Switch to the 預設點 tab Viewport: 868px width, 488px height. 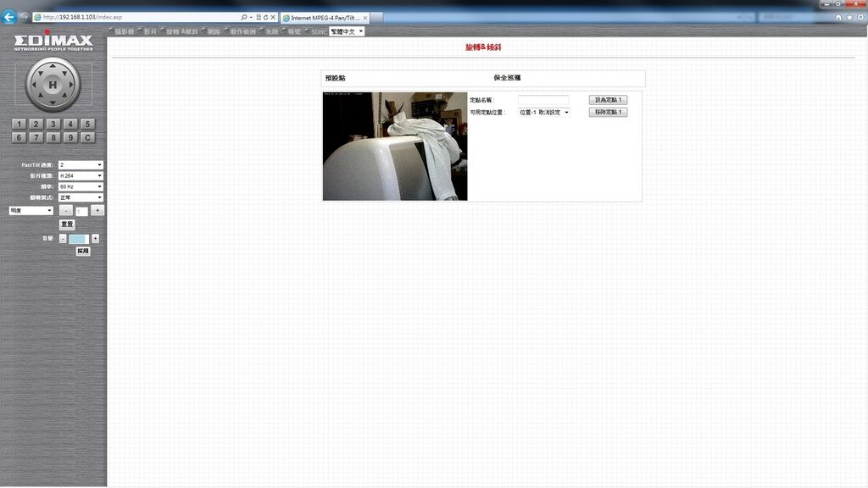pos(336,78)
